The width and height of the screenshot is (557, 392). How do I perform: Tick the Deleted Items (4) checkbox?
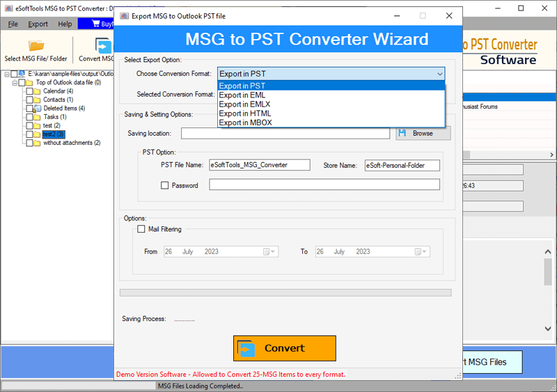point(29,109)
